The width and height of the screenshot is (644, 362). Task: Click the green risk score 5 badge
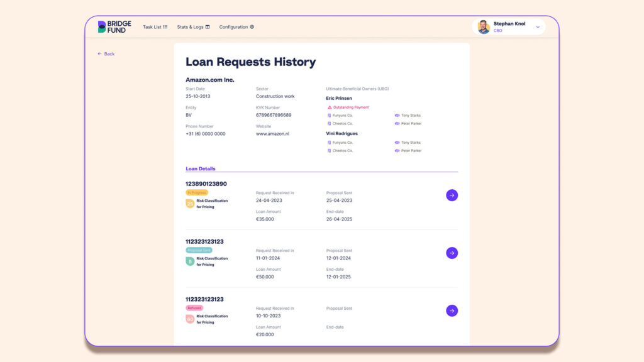(x=190, y=261)
